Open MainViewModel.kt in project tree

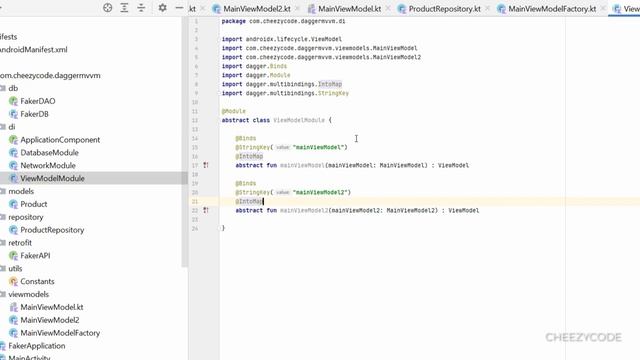52,307
